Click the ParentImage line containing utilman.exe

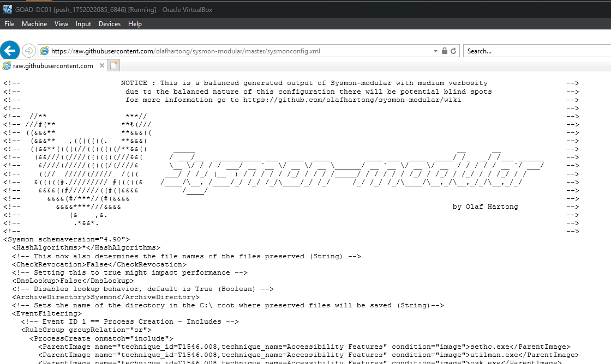(x=309, y=355)
